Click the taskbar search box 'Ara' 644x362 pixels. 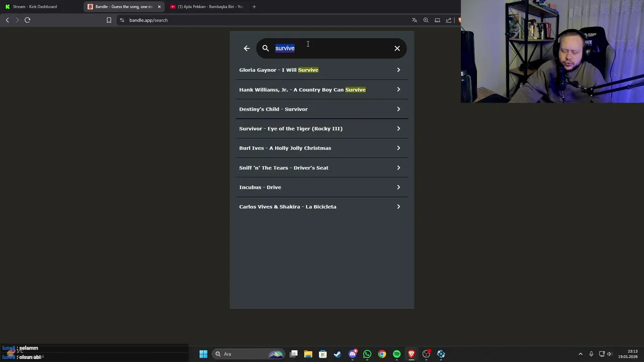click(x=248, y=354)
